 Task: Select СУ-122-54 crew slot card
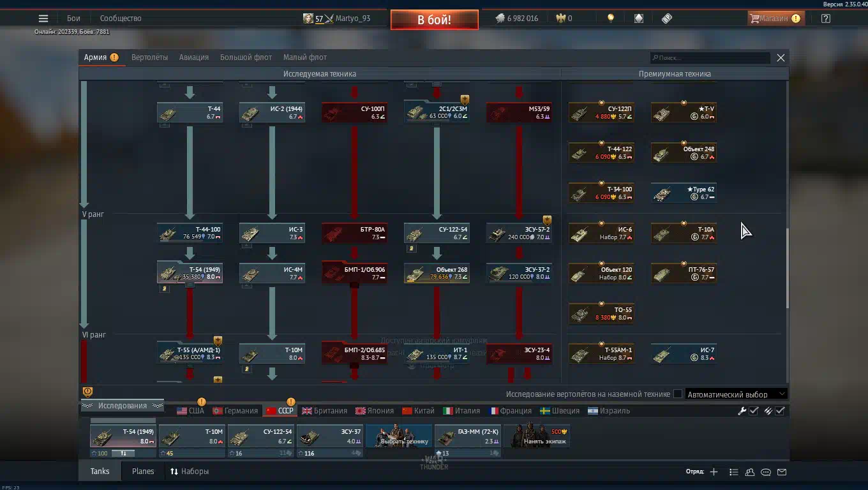(261, 436)
